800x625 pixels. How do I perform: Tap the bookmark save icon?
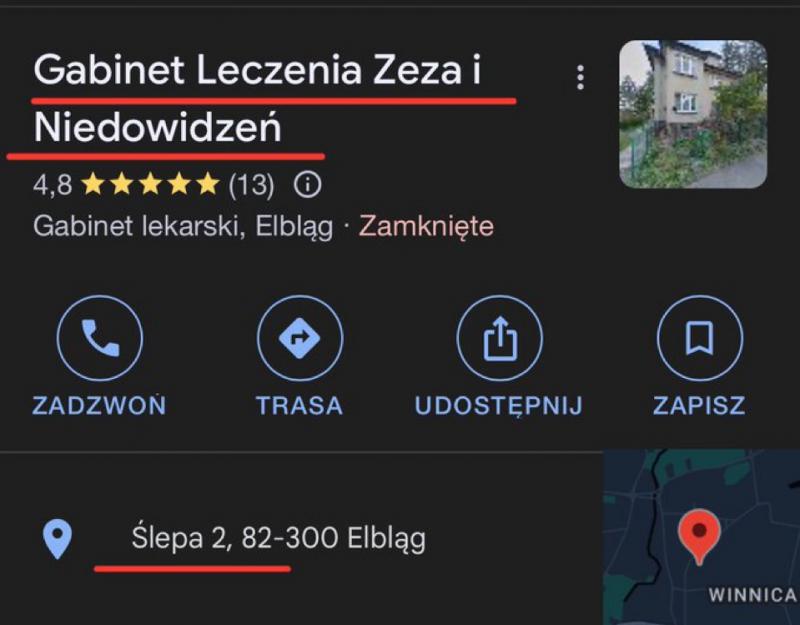700,338
